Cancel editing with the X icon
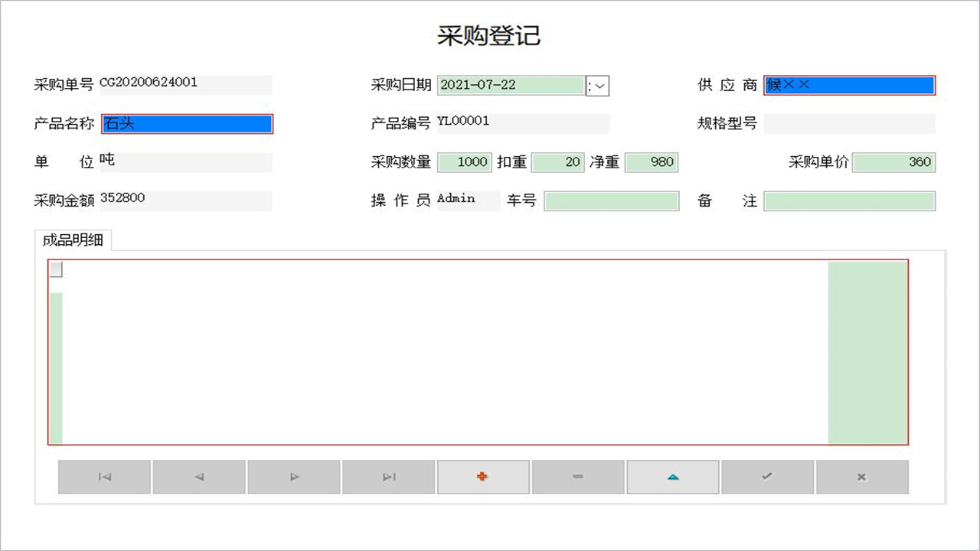Image resolution: width=980 pixels, height=551 pixels. [x=863, y=477]
